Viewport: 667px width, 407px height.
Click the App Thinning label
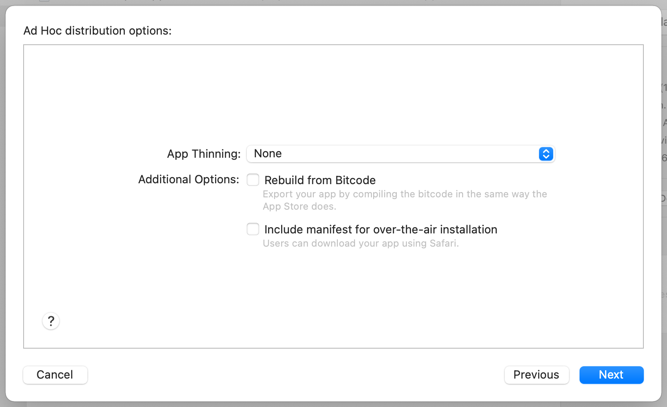coord(204,154)
